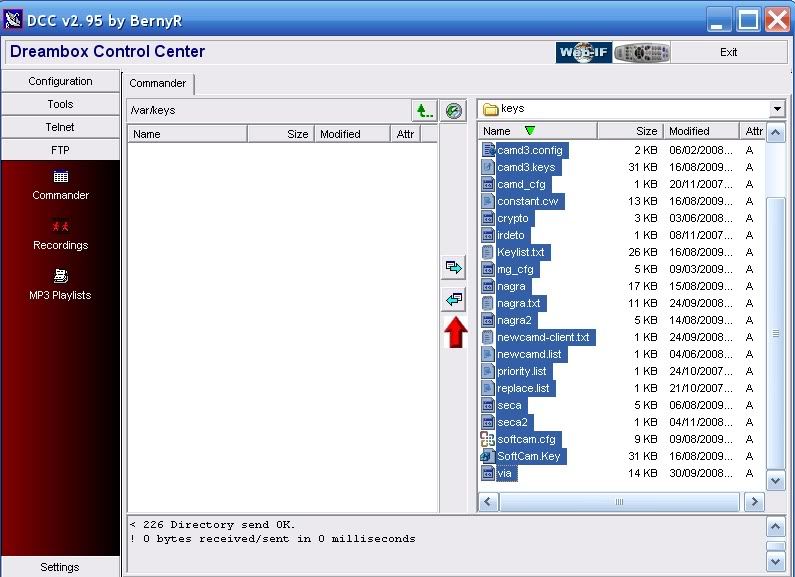The width and height of the screenshot is (795, 577).
Task: Select the nagra.txt file icon
Action: click(x=488, y=303)
